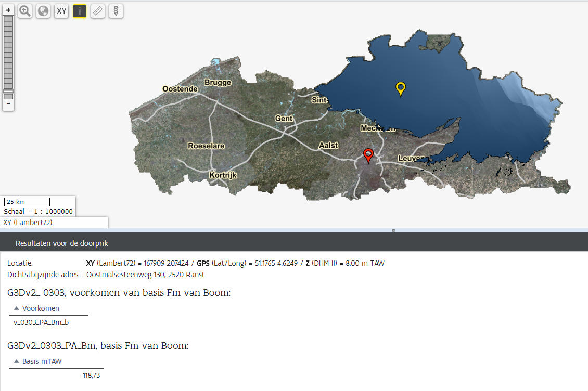This screenshot has width=588, height=391.
Task: Collapse the Voorkomen column header
Action: (41, 308)
